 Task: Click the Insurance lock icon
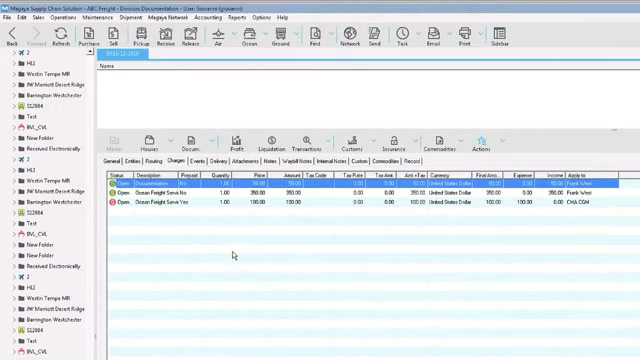click(394, 143)
